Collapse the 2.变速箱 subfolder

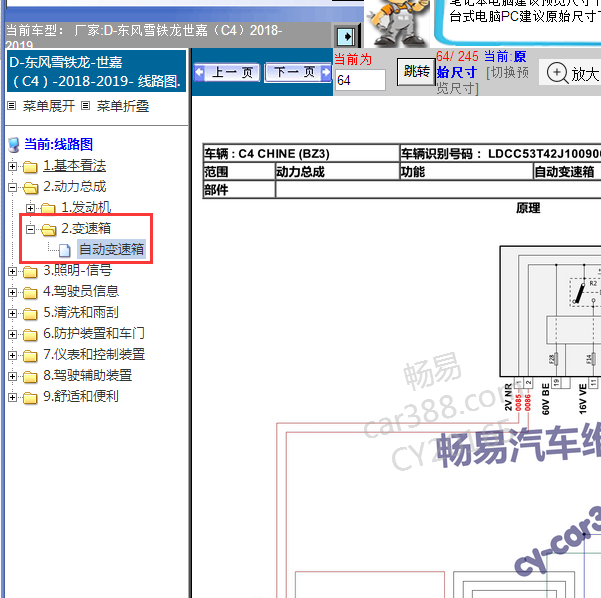31,229
